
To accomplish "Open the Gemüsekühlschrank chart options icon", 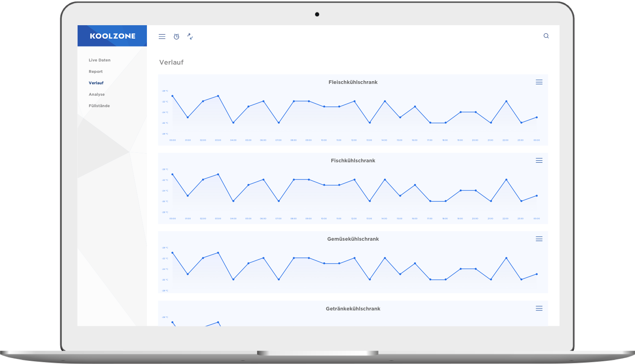I will (539, 239).
